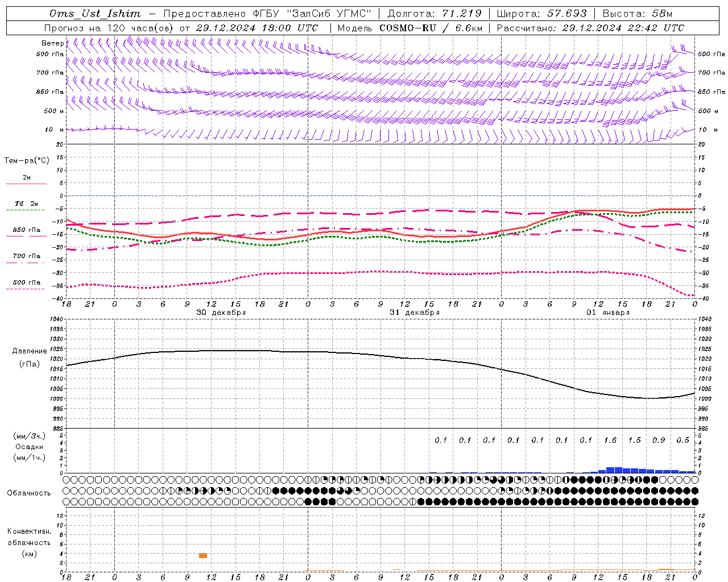Click forecast length text Прогноз на 120 часа(ов)

110,28
